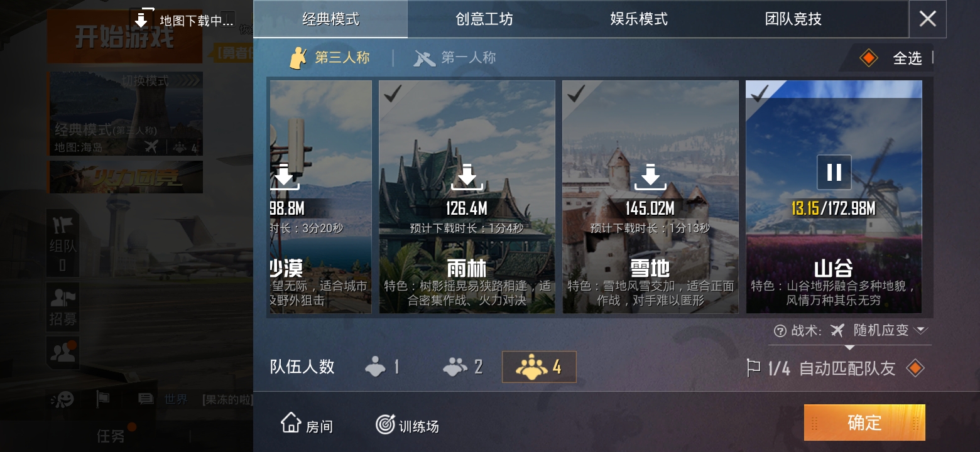Screen dimensions: 980x452
Task: Select duo team size 2
Action: [463, 367]
